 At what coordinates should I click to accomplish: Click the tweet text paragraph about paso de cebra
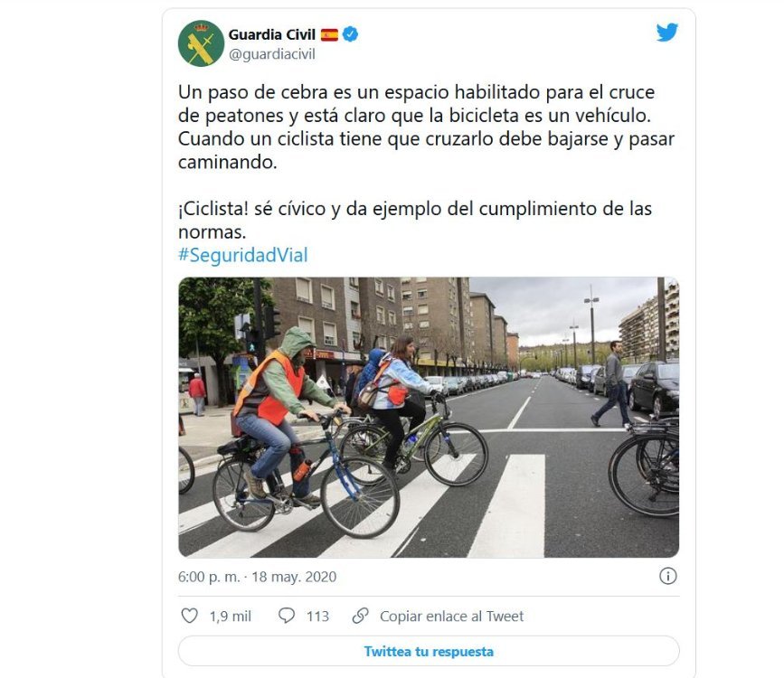coord(426,127)
